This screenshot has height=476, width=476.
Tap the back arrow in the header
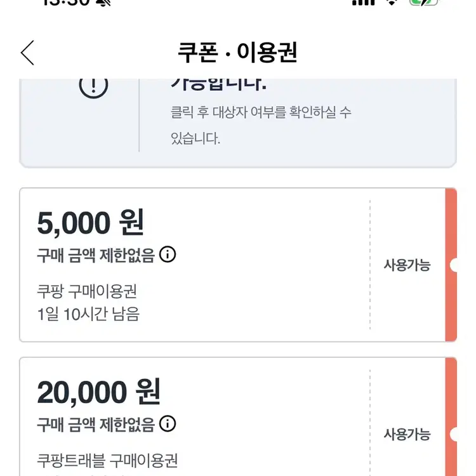tap(27, 53)
